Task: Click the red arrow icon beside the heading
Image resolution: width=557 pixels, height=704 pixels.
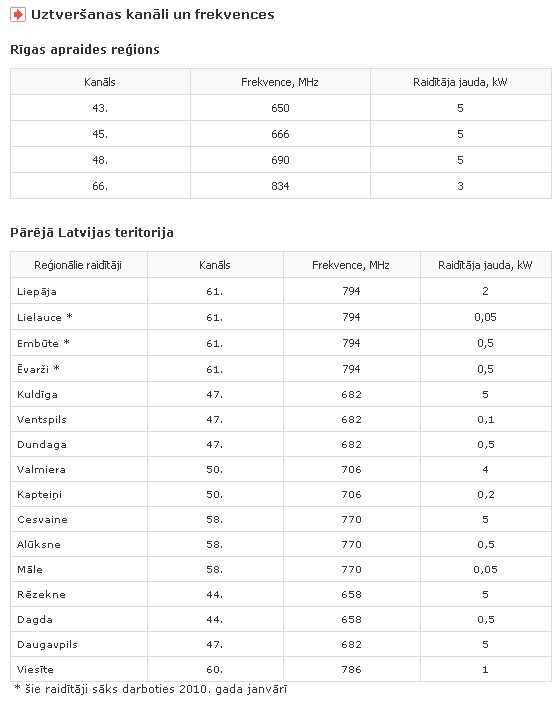Action: click(18, 14)
